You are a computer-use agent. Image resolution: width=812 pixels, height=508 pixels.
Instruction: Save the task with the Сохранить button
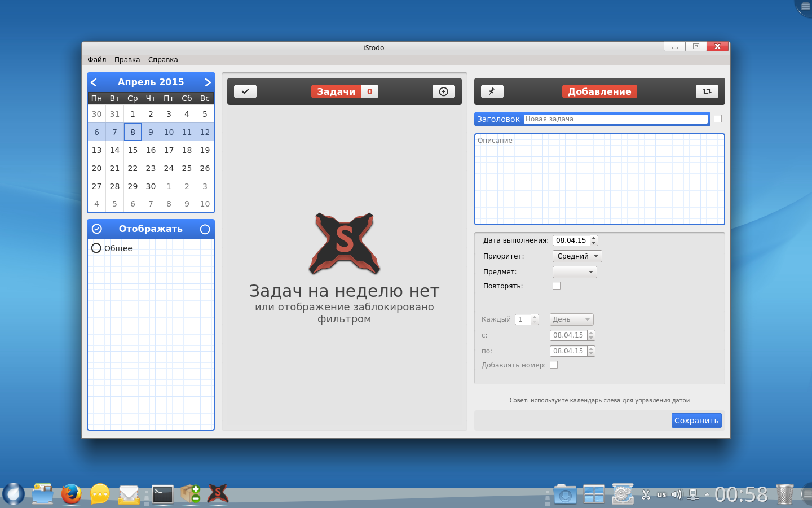pyautogui.click(x=696, y=421)
